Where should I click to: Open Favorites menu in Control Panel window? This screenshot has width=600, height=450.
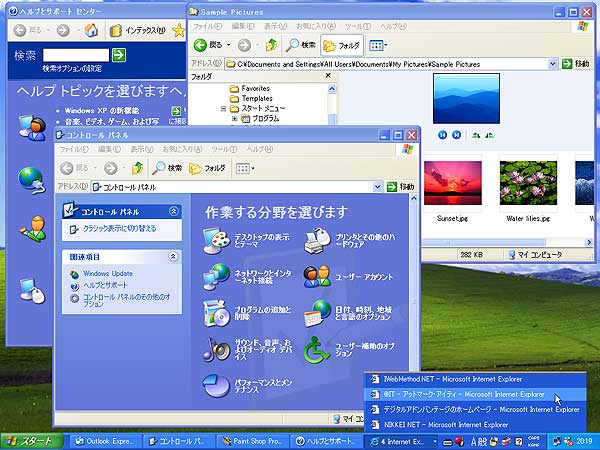click(182, 149)
